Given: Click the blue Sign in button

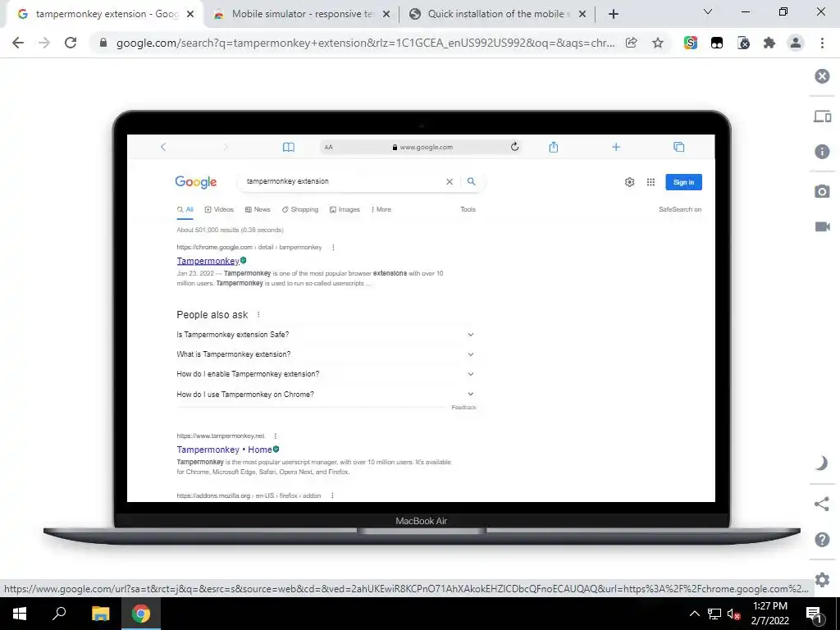Looking at the screenshot, I should (x=683, y=182).
